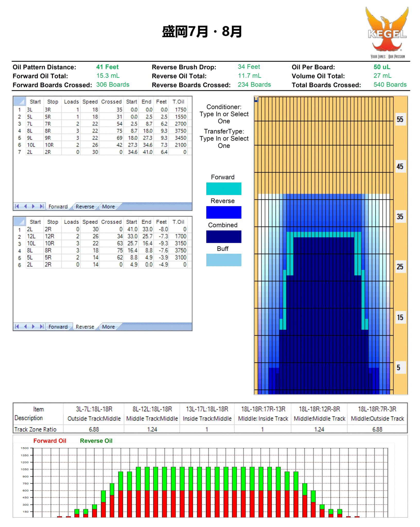Screen dimensions: 420x527
Task: Click the T.Oil column header in the upper table
Action: point(178,102)
